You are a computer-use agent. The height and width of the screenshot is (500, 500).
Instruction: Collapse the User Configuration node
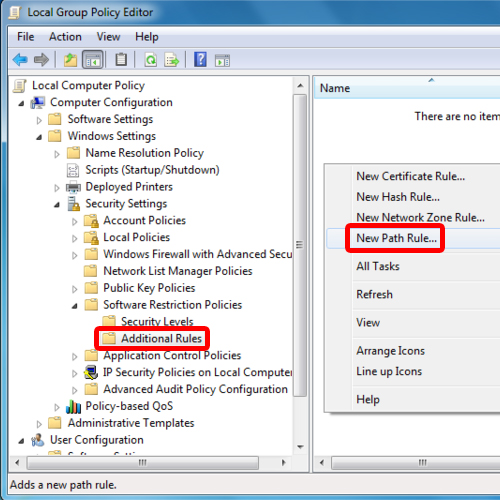[x=21, y=441]
